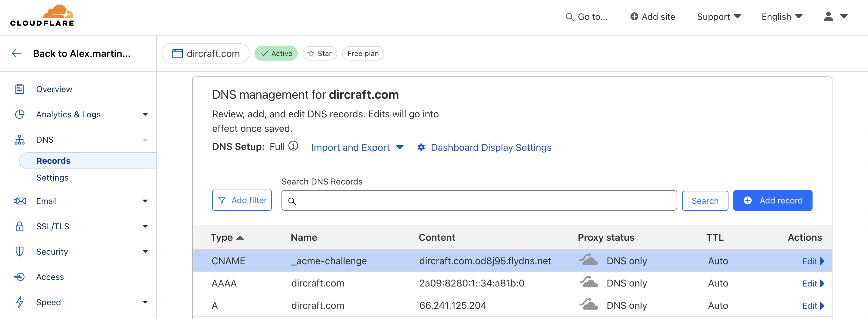Image resolution: width=868 pixels, height=319 pixels.
Task: Click the gear icon for Dashboard Display Settings
Action: tap(421, 147)
